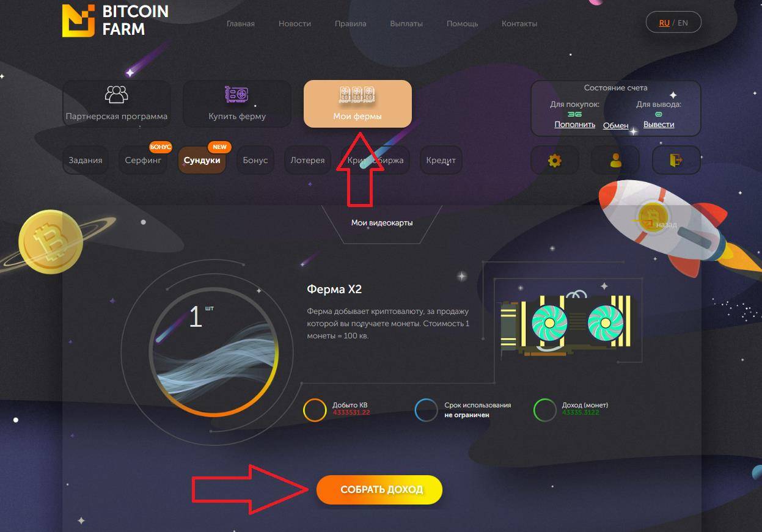
Task: Open the Выплаты menu item
Action: click(x=406, y=24)
